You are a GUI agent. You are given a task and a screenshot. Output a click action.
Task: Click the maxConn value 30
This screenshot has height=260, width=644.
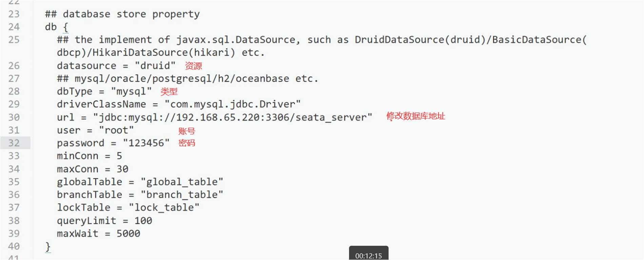point(122,169)
